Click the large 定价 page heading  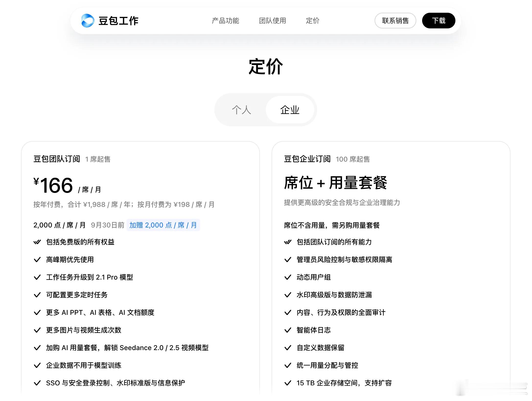[x=266, y=67]
